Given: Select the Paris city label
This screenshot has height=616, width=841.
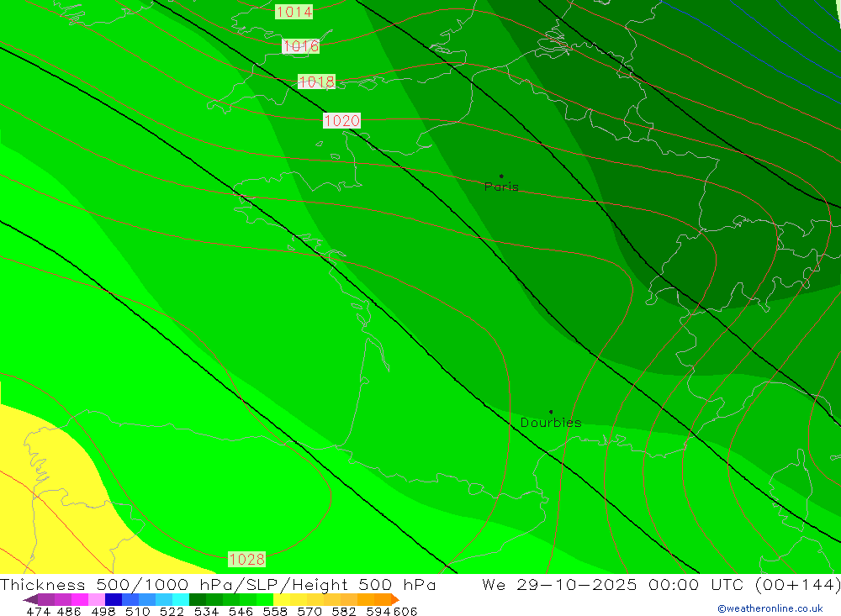Looking at the screenshot, I should coord(501,187).
